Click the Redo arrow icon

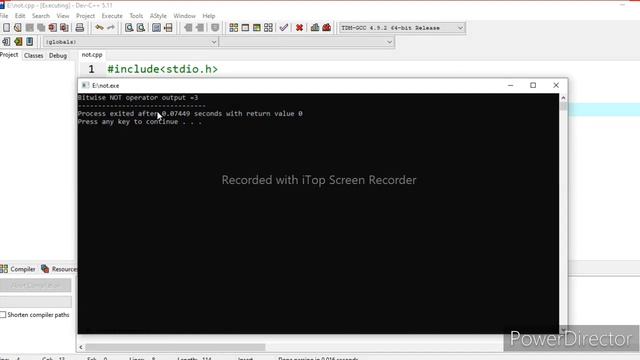(x=111, y=28)
